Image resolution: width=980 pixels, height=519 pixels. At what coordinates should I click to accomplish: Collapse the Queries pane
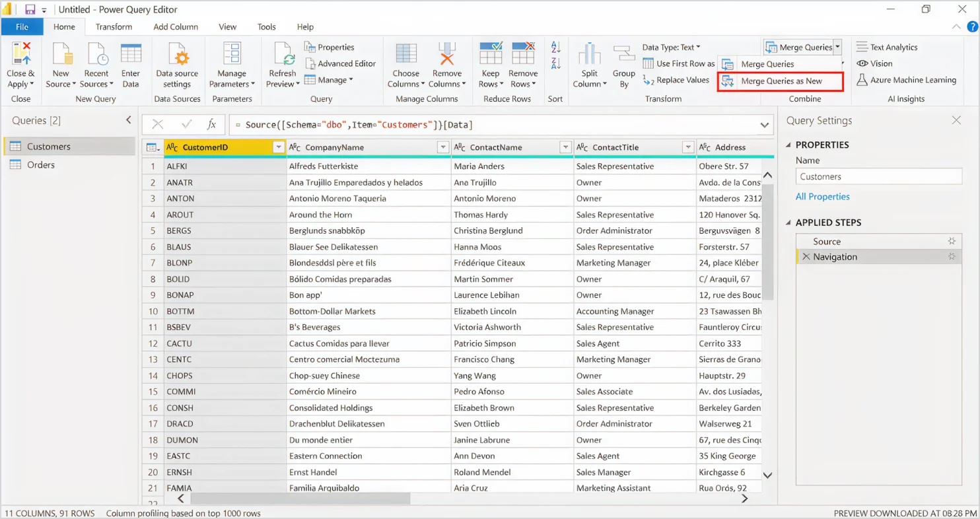129,120
